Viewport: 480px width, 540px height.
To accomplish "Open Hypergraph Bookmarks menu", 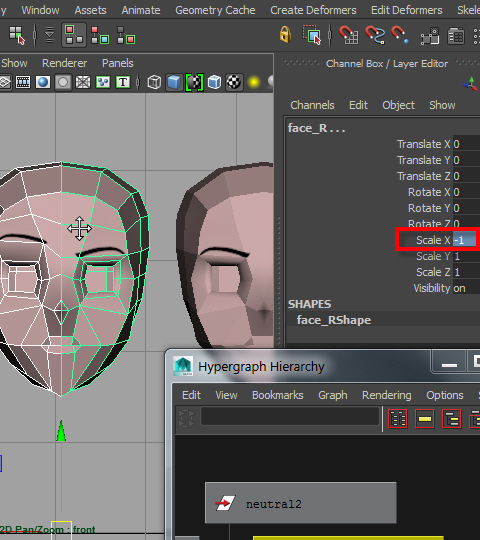I will point(278,395).
